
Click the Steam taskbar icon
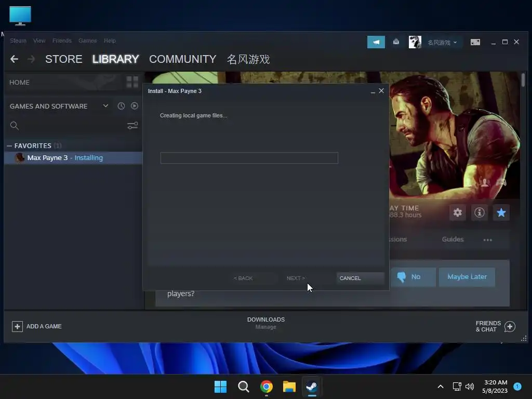pos(312,387)
